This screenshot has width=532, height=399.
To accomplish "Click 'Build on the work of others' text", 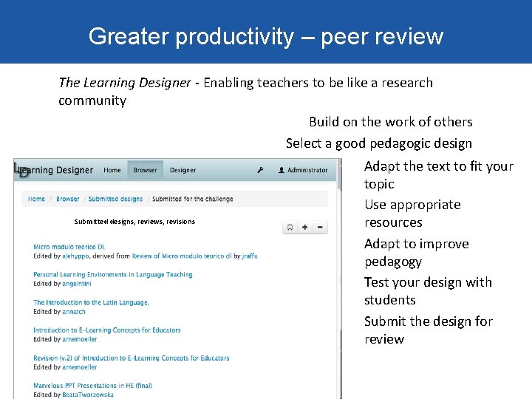I will 391,122.
